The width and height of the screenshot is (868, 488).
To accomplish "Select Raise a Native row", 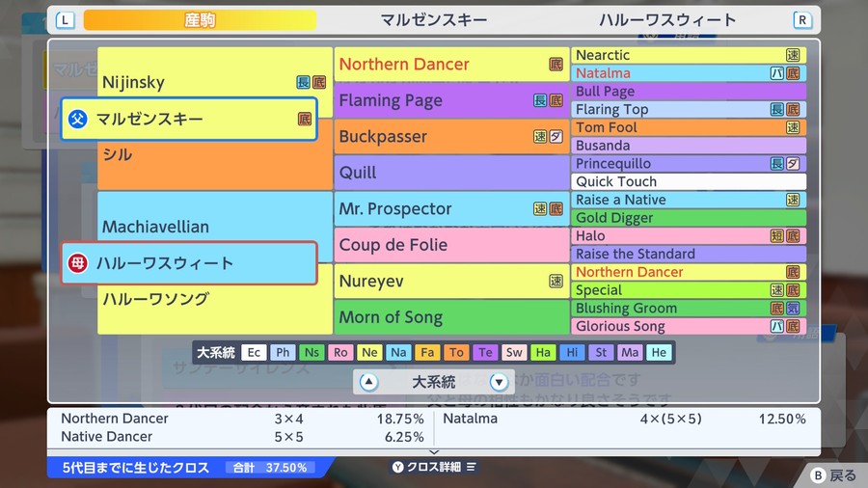I will (689, 200).
